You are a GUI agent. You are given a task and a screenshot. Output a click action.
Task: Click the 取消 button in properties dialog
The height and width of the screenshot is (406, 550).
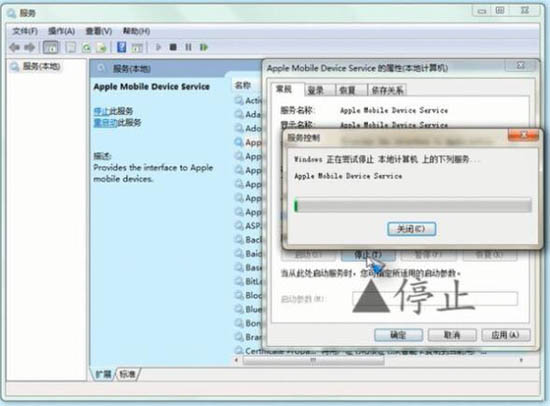(452, 335)
